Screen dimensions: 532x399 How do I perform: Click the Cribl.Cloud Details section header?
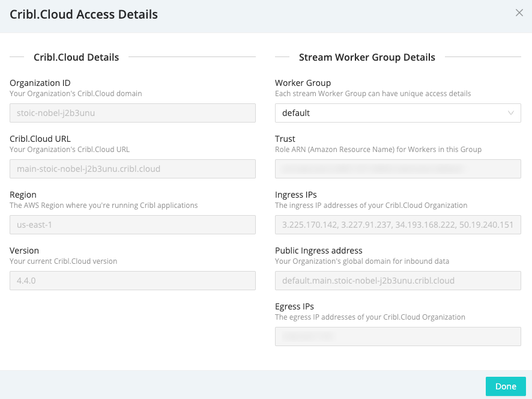pyautogui.click(x=76, y=57)
